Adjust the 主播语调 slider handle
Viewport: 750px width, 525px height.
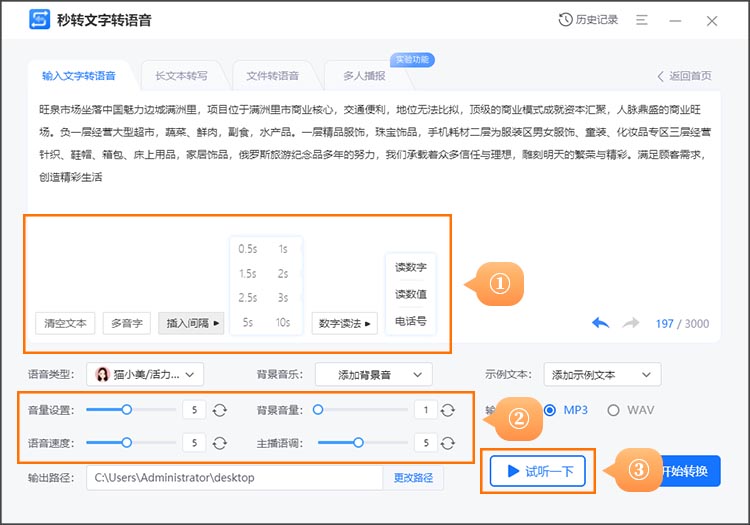(x=358, y=443)
